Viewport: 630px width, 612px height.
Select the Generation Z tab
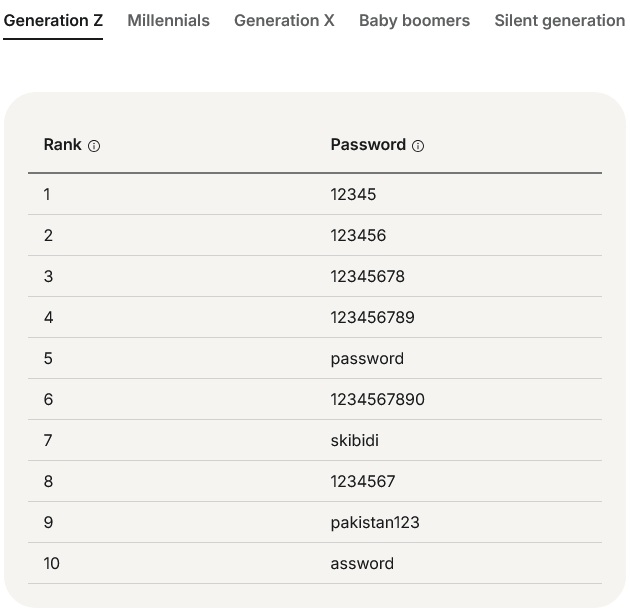pos(53,20)
